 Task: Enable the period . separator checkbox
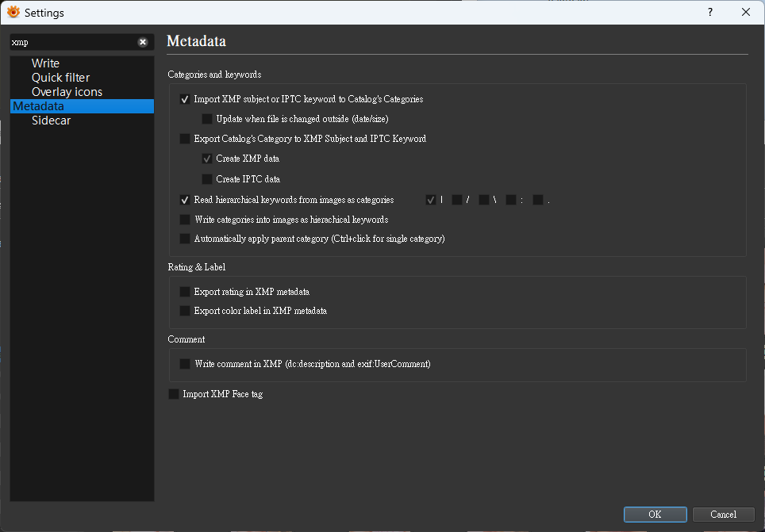538,200
